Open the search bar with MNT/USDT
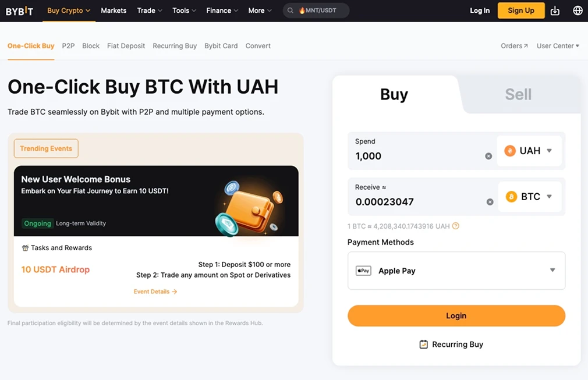The width and height of the screenshot is (588, 380). coord(316,10)
